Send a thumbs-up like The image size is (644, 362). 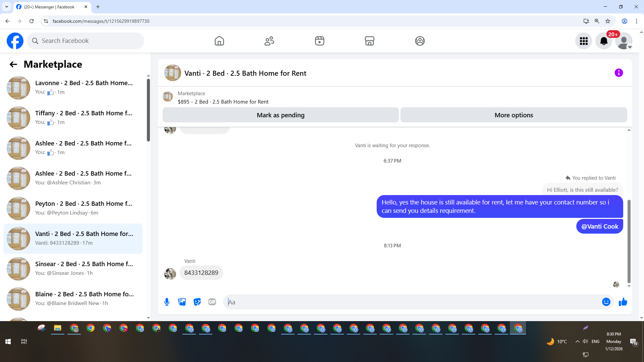tap(623, 302)
